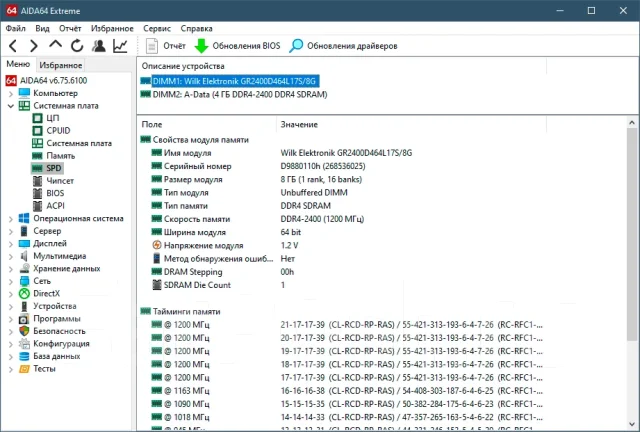640x432 pixels.
Task: Open the Вид menu
Action: click(x=42, y=29)
